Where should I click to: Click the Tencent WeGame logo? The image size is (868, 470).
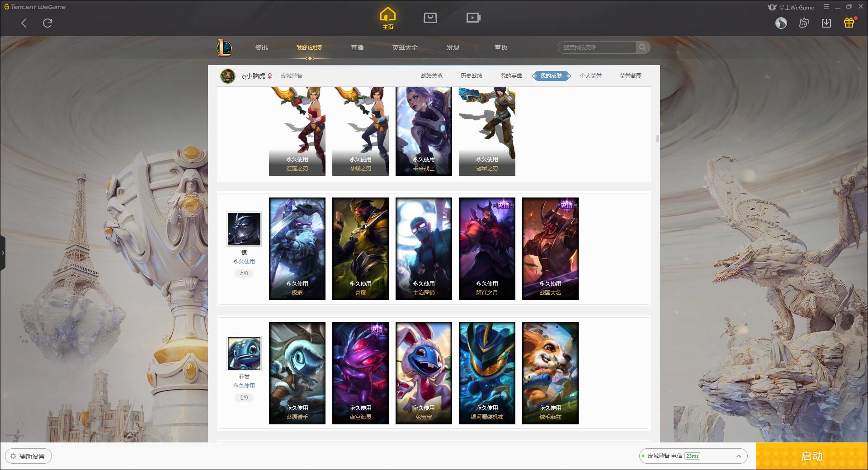(x=35, y=7)
